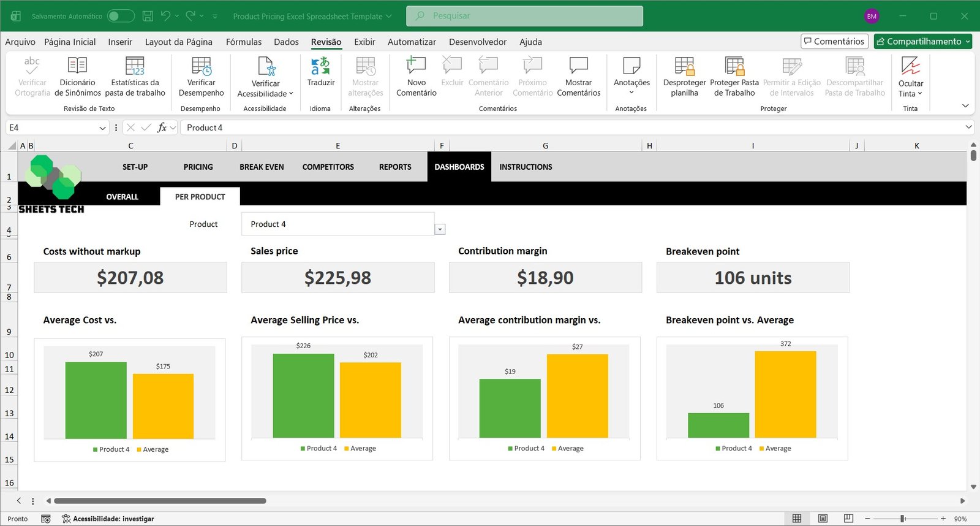980x526 pixels.
Task: Run Verificar Desempenho check
Action: point(202,77)
